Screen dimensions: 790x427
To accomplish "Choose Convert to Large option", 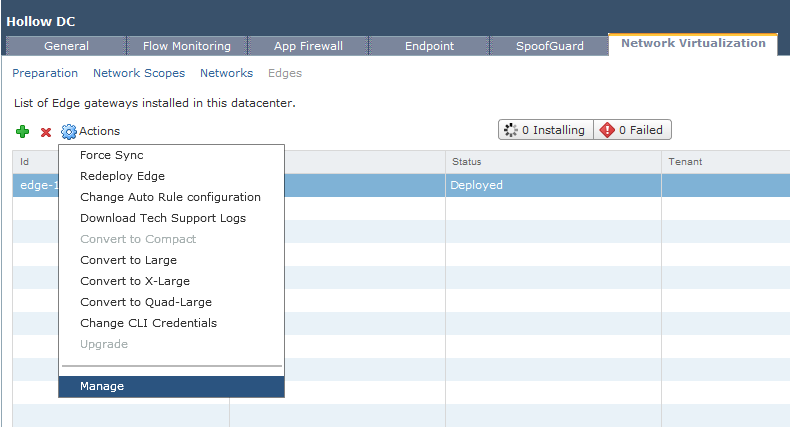I will click(x=128, y=260).
